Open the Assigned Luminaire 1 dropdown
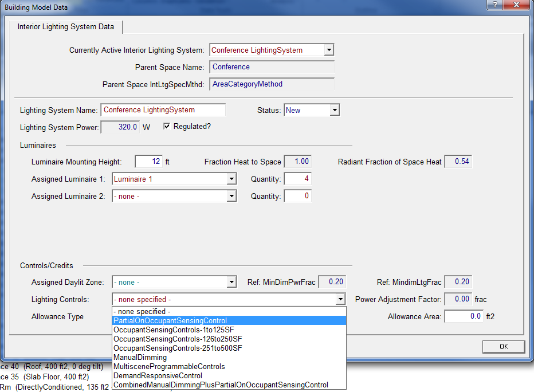Screen dimensions: 534x392 click(231, 179)
